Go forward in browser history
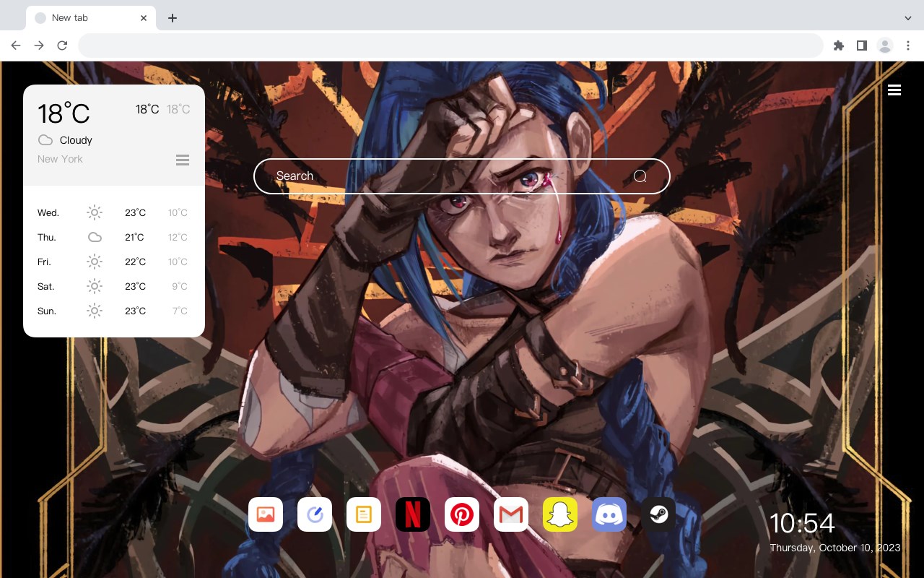 [x=39, y=46]
